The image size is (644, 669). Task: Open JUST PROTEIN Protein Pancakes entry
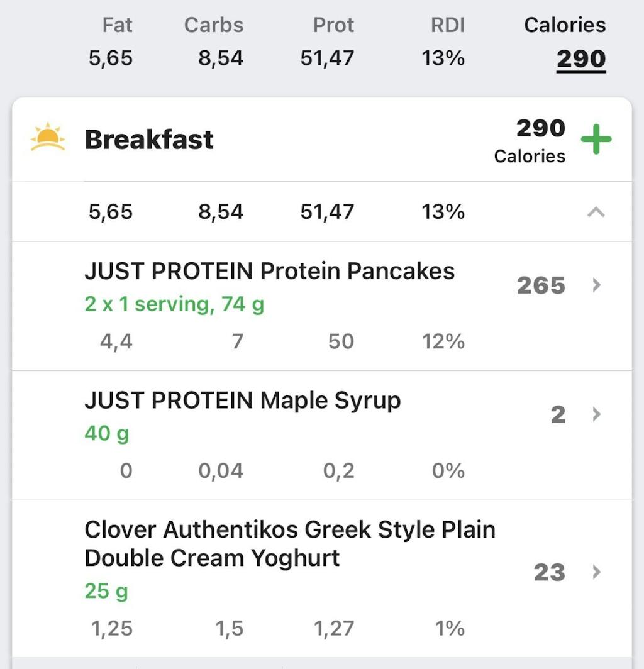pos(269,272)
